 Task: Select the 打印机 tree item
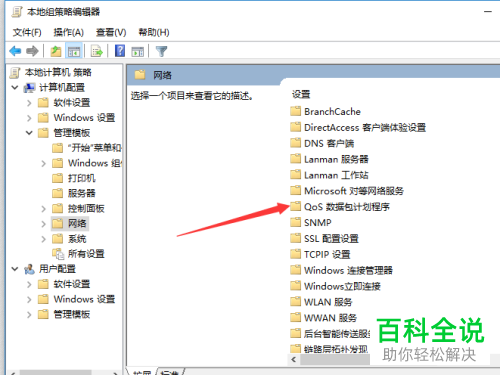82,178
